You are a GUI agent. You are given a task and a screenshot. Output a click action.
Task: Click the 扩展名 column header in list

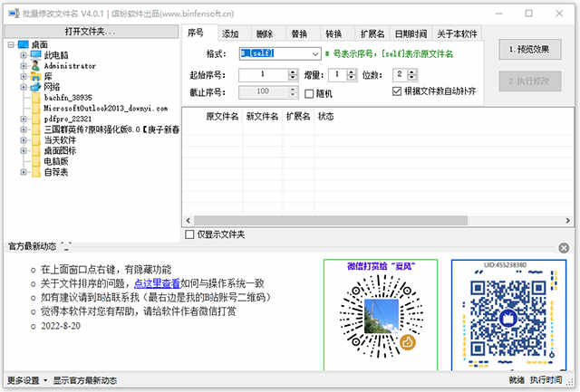pyautogui.click(x=298, y=117)
